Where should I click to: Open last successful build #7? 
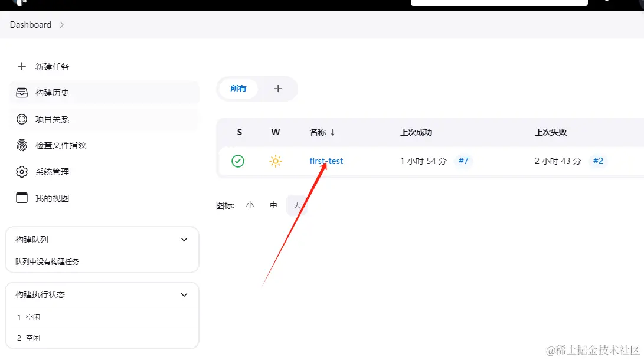point(463,161)
